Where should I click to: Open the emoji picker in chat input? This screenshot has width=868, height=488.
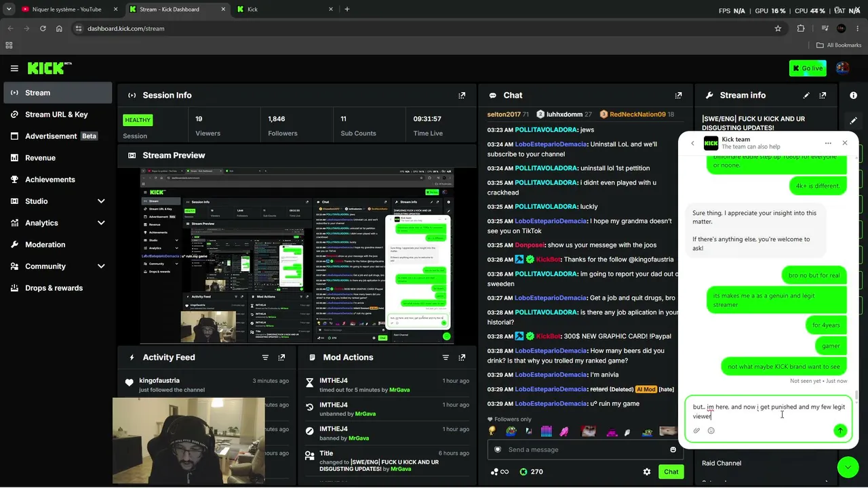673,449
